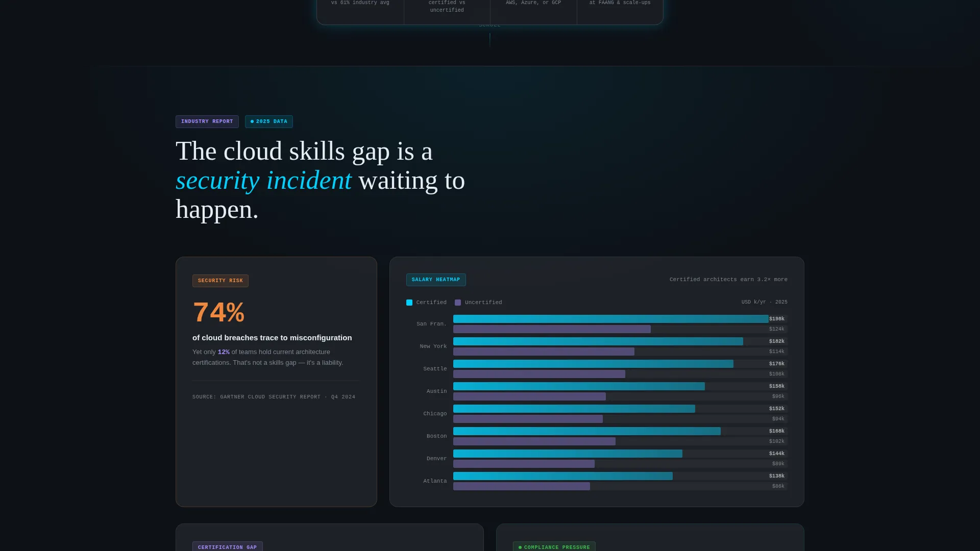The height and width of the screenshot is (551, 980).
Task: Click the San Fran. uncertified salary bar
Action: click(x=552, y=329)
